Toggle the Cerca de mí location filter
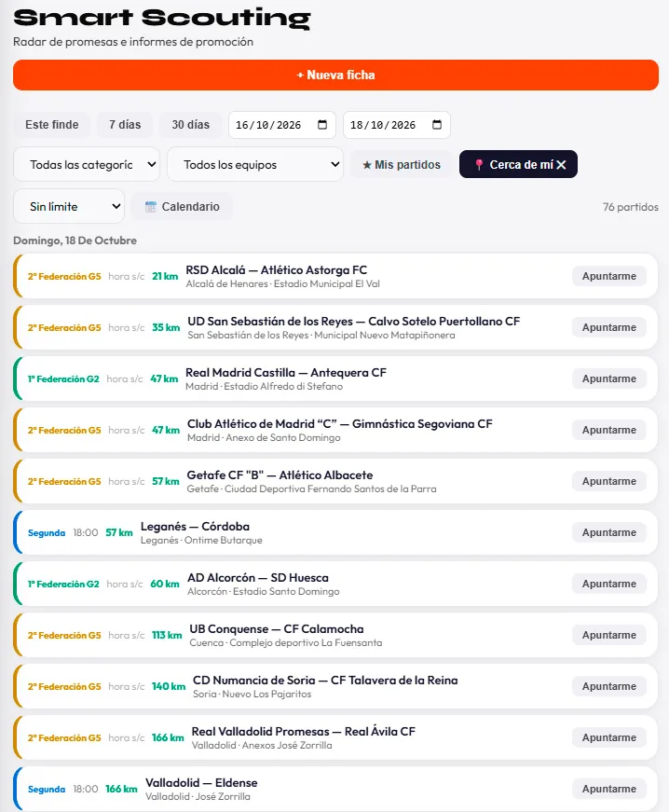 [518, 164]
